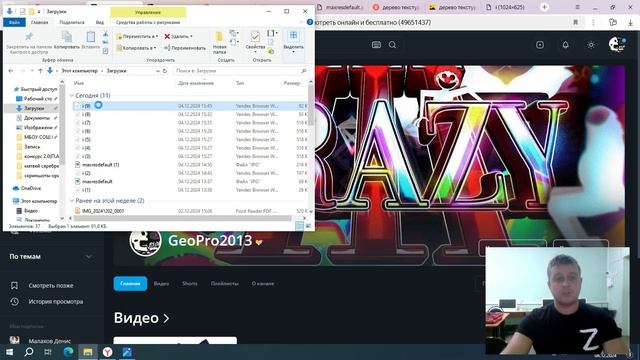Open Смотреть позже in site sidebar

(42, 286)
